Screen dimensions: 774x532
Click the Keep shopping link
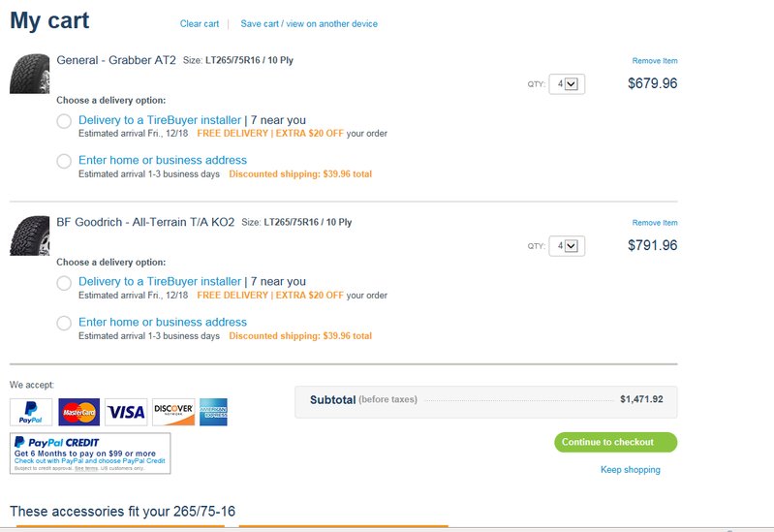pyautogui.click(x=631, y=470)
